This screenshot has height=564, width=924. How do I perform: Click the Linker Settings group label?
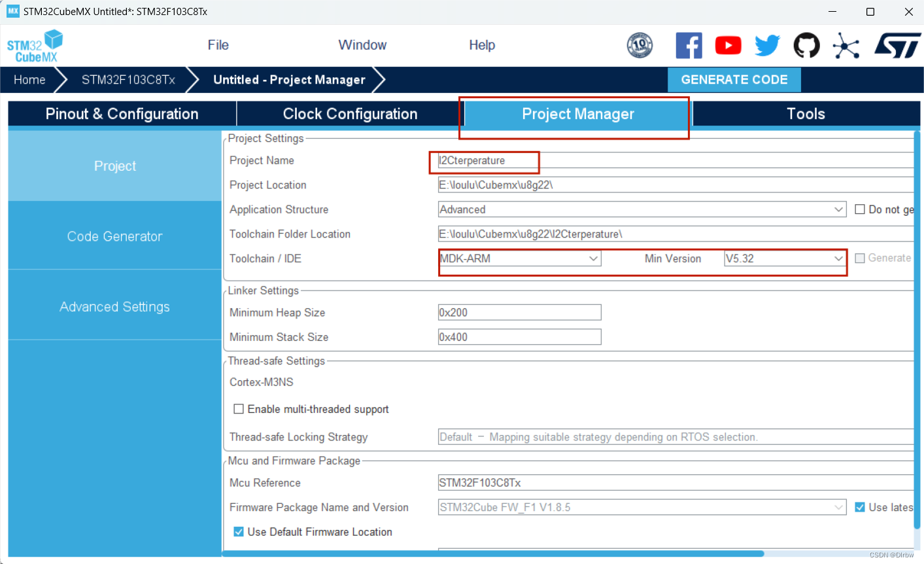pyautogui.click(x=263, y=291)
